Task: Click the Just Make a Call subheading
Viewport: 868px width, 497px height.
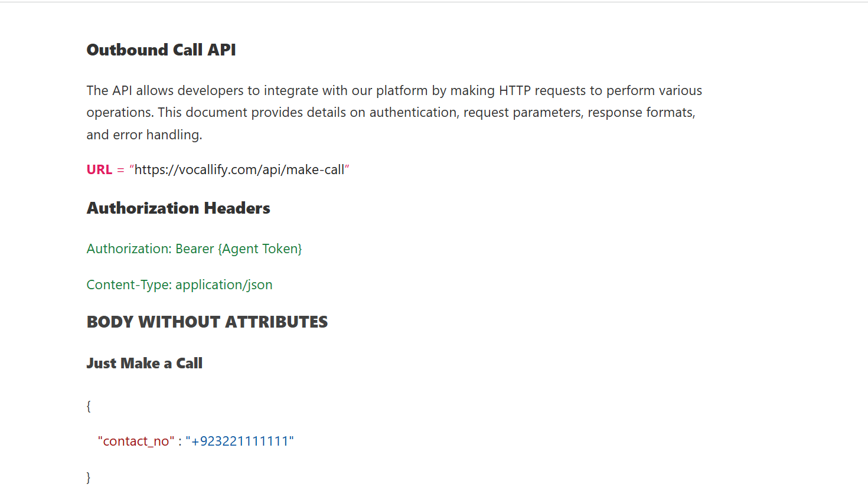Action: click(x=144, y=364)
